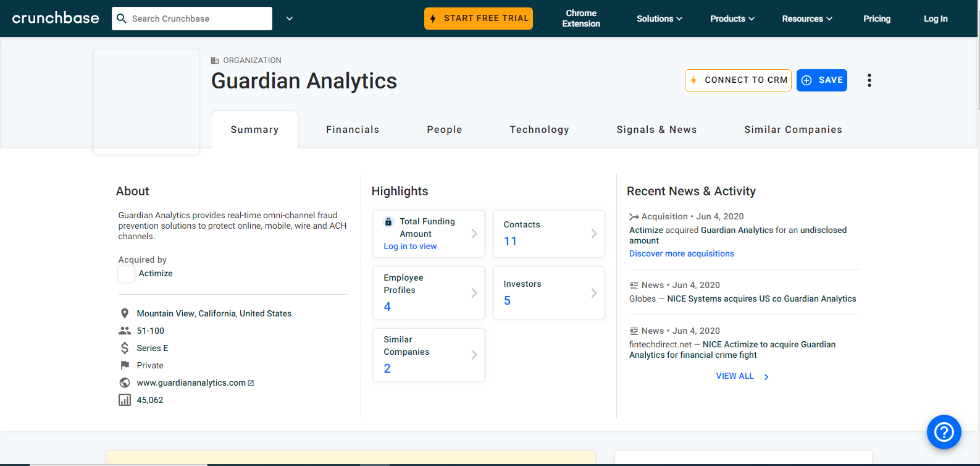
Task: Switch to the Summary tab
Action: (254, 130)
